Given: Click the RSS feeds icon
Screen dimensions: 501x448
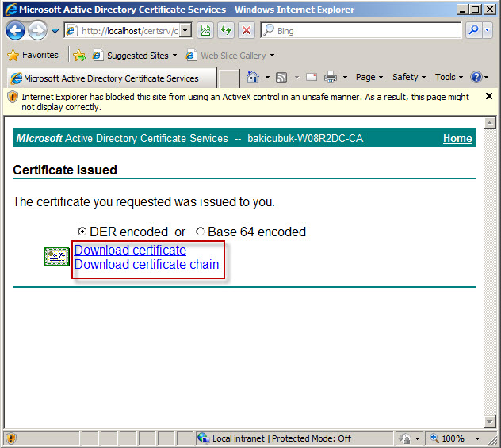Looking at the screenshot, I should point(281,78).
